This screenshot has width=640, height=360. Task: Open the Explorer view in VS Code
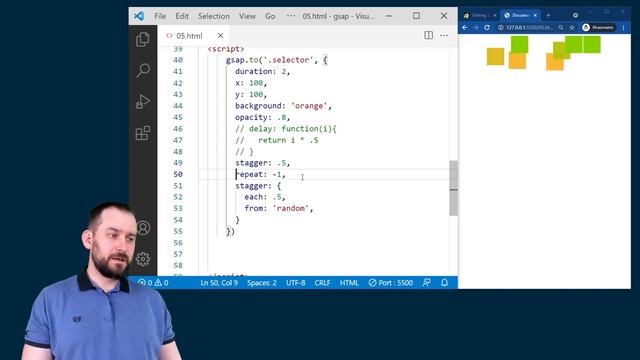142,40
